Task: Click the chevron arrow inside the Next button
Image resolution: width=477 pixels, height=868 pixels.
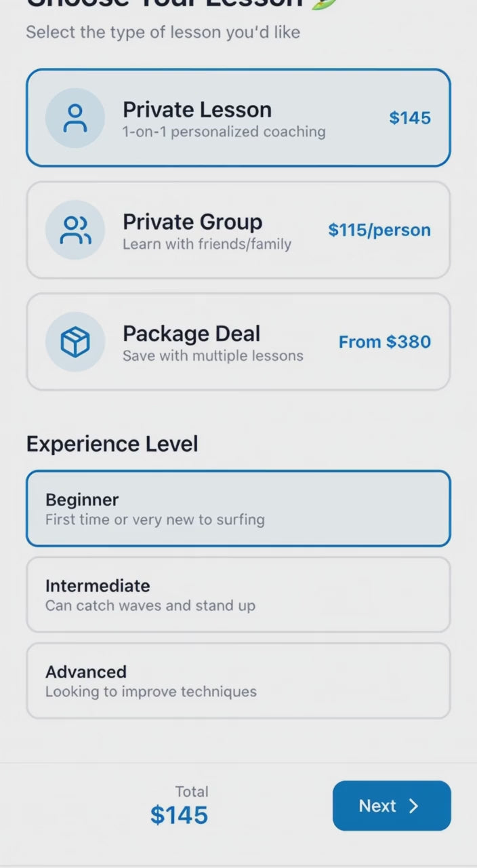Action: coord(413,806)
